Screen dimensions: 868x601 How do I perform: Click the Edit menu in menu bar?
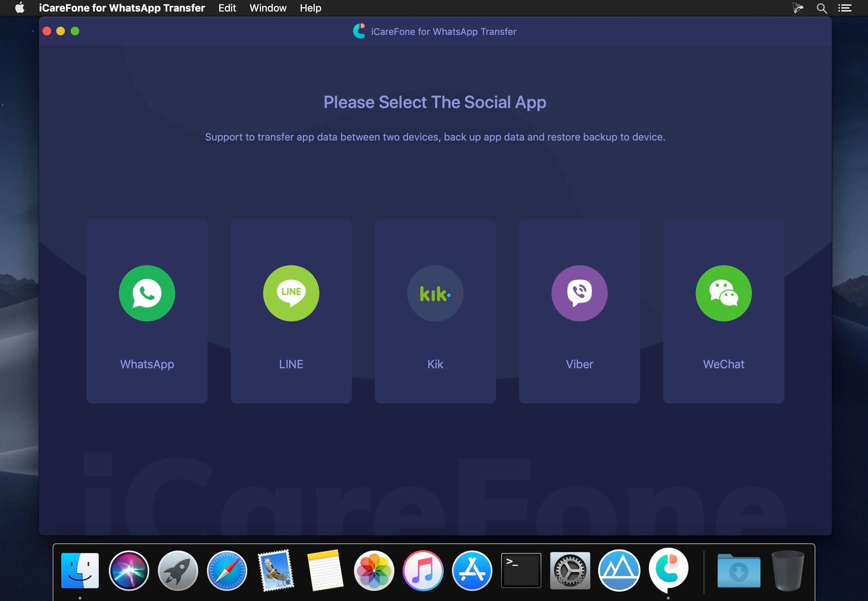(x=227, y=8)
